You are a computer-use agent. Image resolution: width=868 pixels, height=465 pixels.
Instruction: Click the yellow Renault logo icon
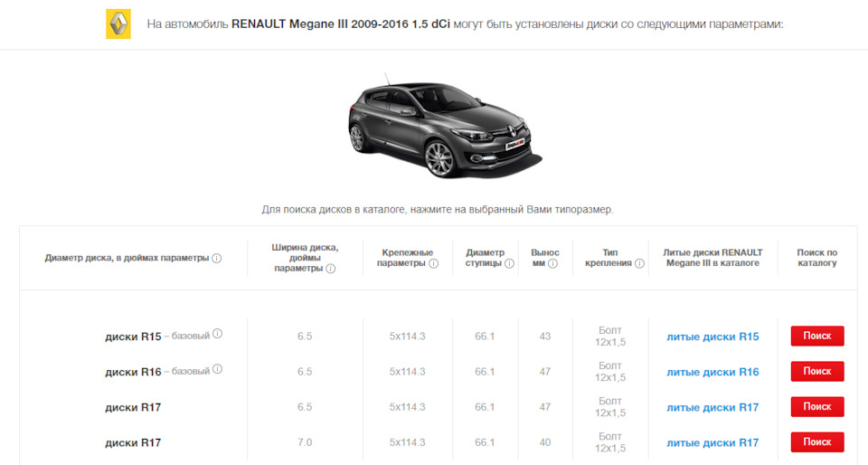tap(118, 24)
